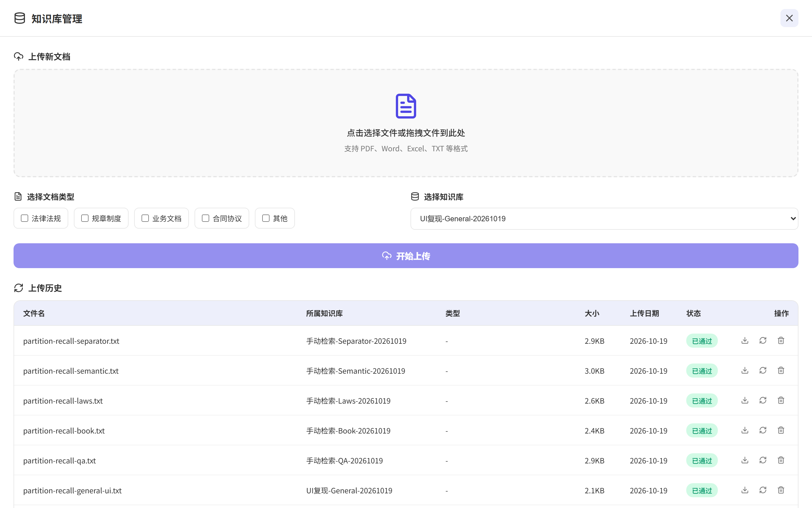
Task: Click document icon beside 选择文档类型
Action: [x=18, y=196]
